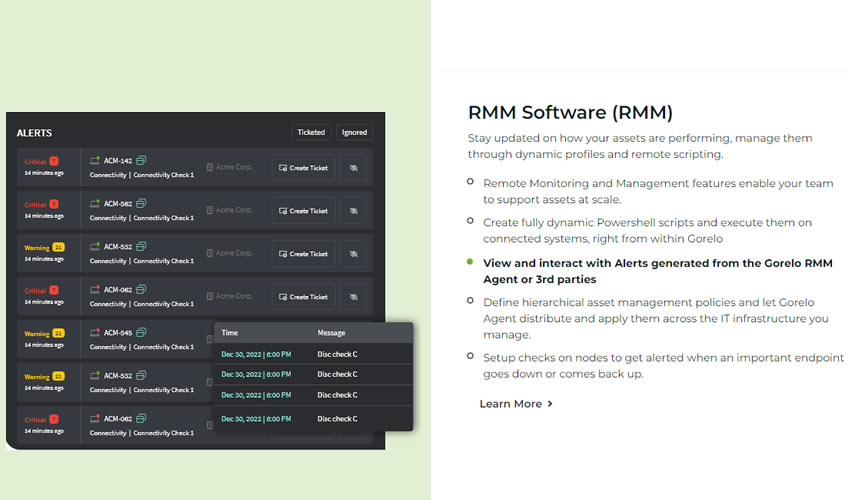
Task: Click the red Critical count badge on ACM-562 row
Action: click(54, 204)
